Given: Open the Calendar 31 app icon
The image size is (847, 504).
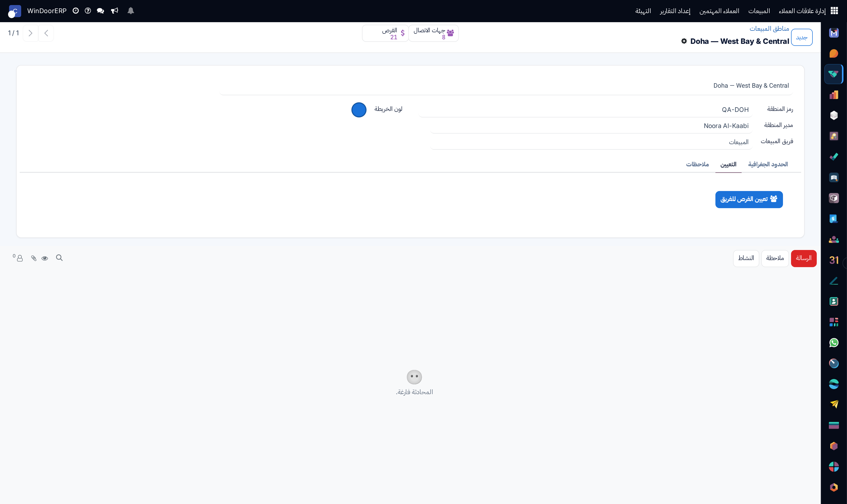Looking at the screenshot, I should pyautogui.click(x=833, y=260).
